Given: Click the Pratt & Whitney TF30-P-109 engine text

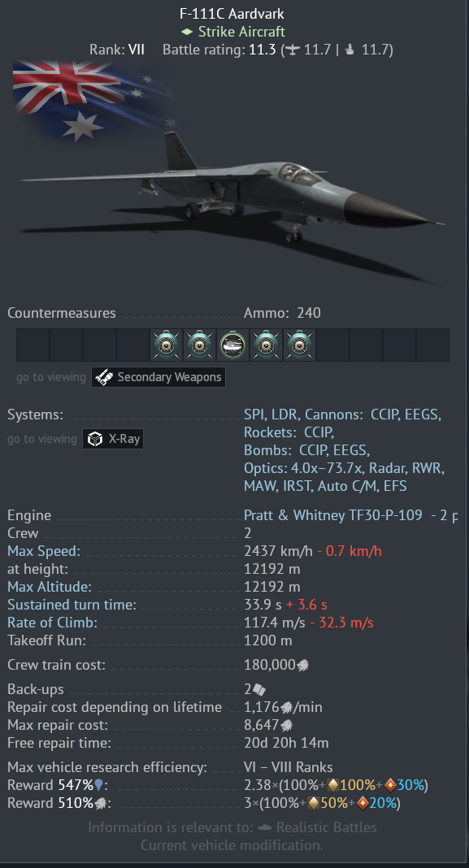Looking at the screenshot, I should click(x=332, y=515).
